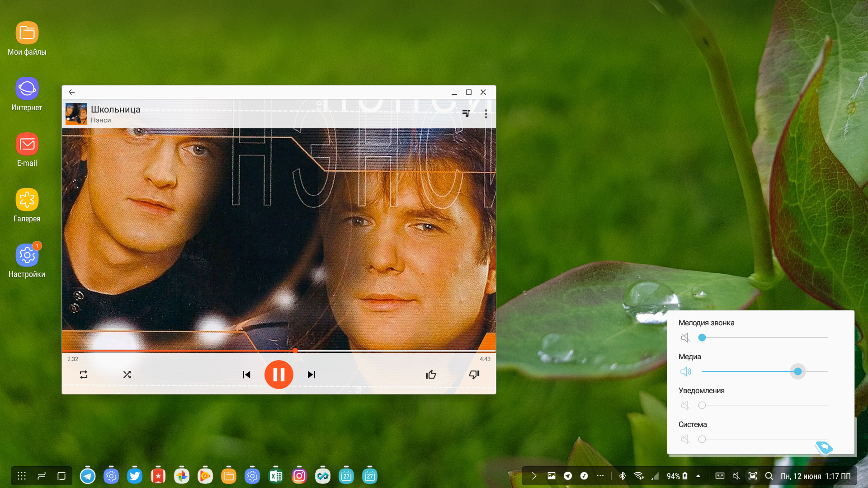Image resolution: width=868 pixels, height=488 pixels.
Task: Click the 94% battery indicator
Action: pos(677,476)
